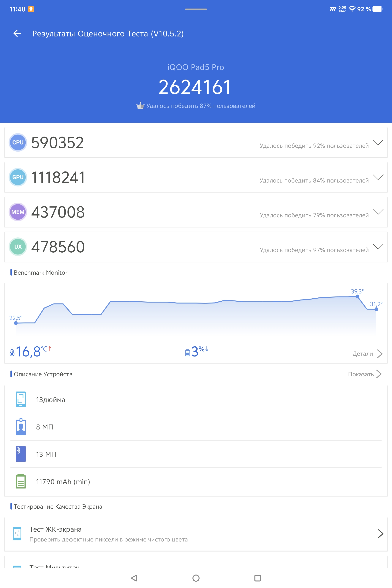Tap the UX score badge icon

18,247
